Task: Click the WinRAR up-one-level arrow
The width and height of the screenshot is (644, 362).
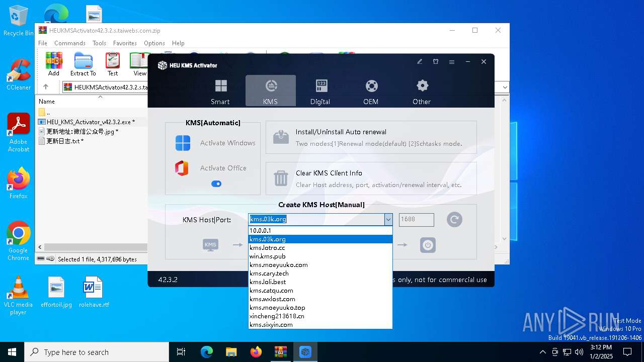Action: (46, 87)
